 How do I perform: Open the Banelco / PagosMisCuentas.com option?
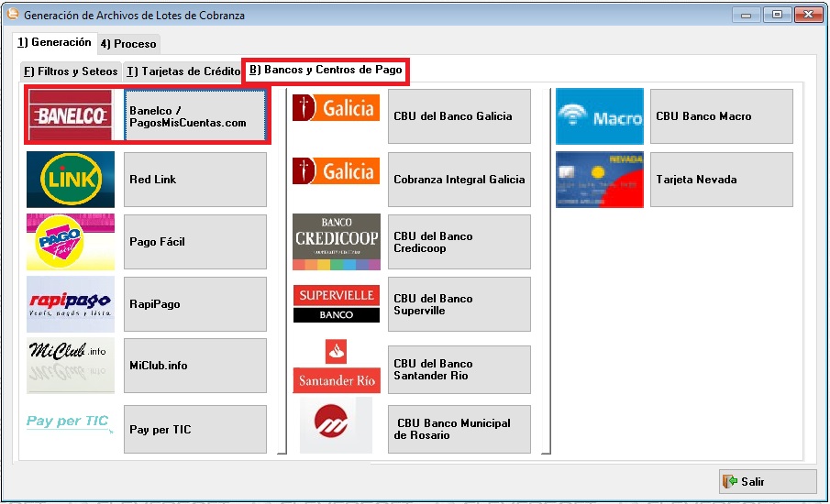click(194, 116)
